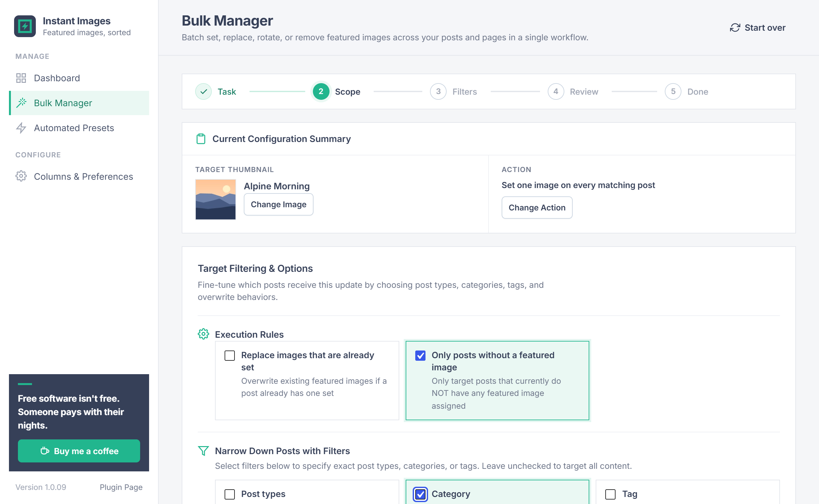Click the clipboard icon beside Configuration Summary
Viewport: 819px width, 504px height.
click(201, 139)
